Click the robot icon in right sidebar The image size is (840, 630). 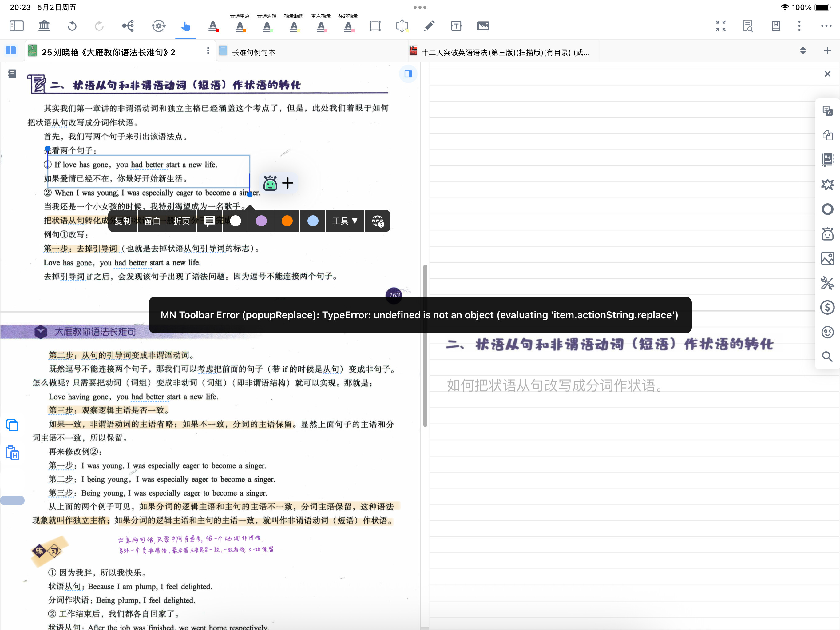827,234
